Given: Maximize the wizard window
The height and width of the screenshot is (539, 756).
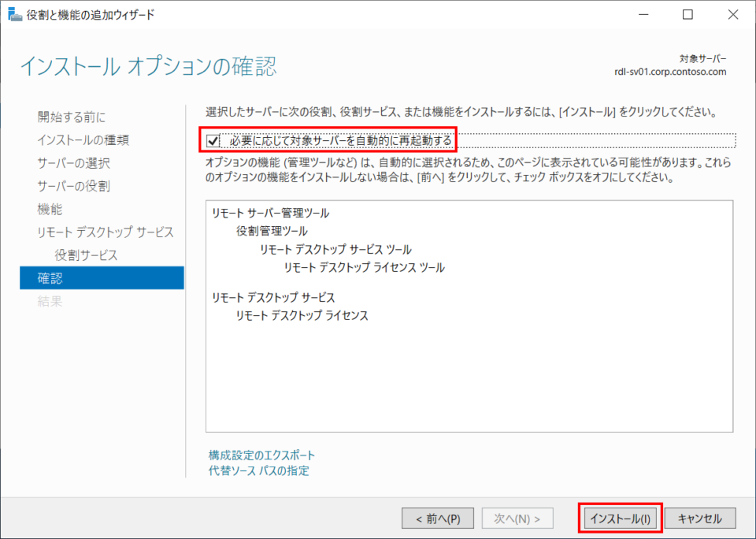Looking at the screenshot, I should (x=688, y=14).
